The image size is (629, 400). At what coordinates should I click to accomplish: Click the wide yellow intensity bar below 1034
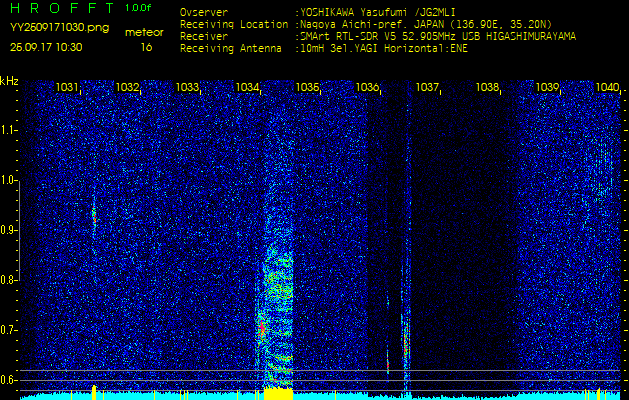click(278, 394)
